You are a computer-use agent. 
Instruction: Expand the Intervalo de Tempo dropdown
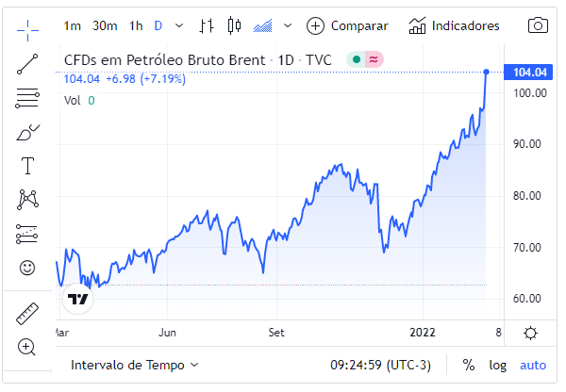tap(135, 365)
